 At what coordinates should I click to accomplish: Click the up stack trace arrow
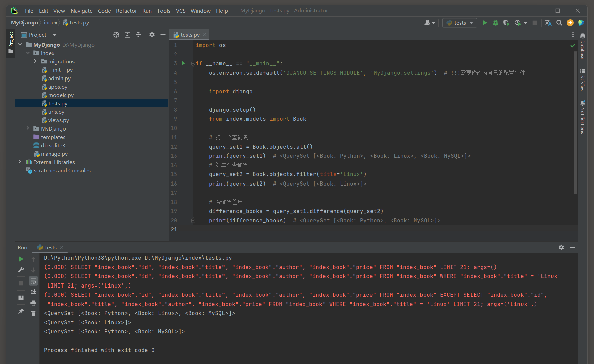(33, 259)
